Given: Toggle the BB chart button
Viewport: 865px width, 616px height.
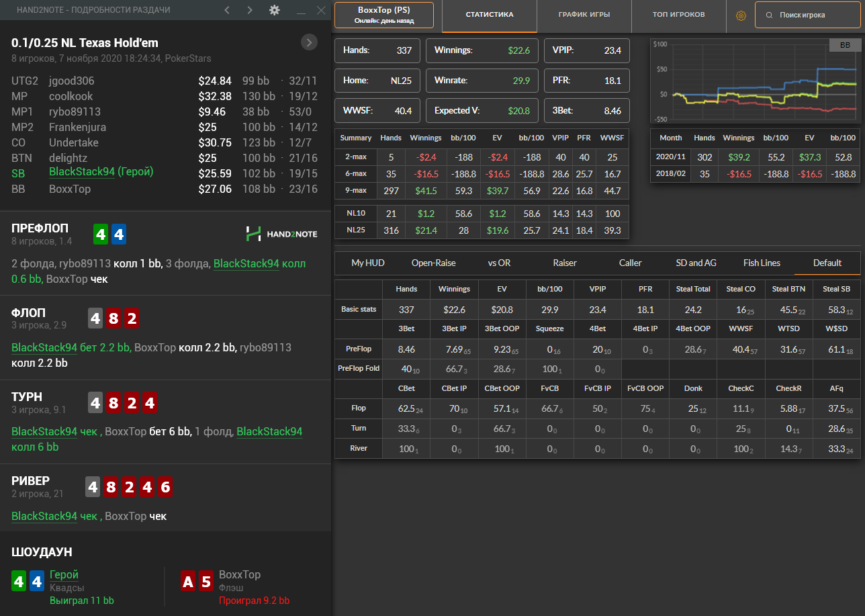Looking at the screenshot, I should (x=844, y=45).
